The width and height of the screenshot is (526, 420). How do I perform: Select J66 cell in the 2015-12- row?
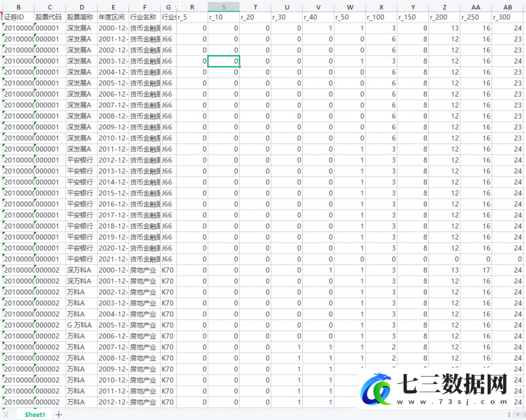point(168,193)
